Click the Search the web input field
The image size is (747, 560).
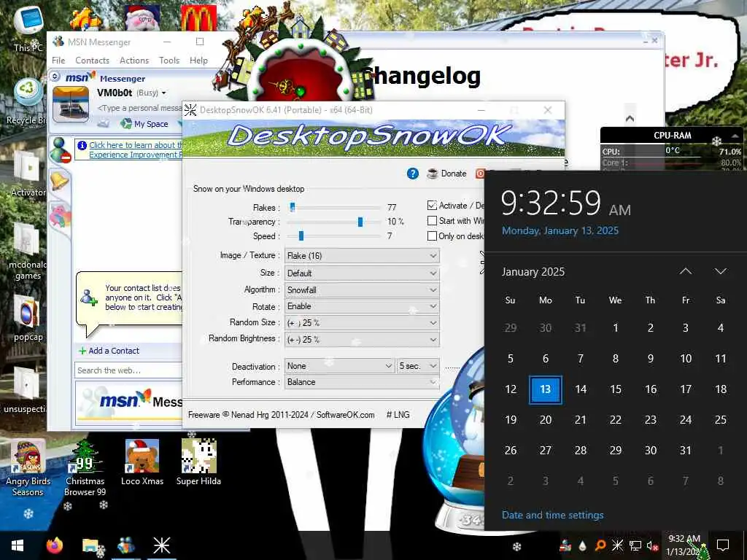(128, 370)
